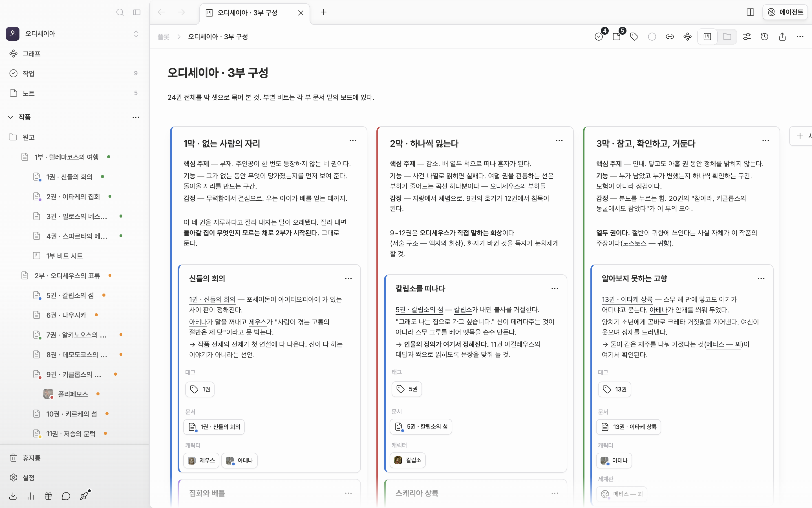Open statistics bar chart icon
The height and width of the screenshot is (508, 812).
tap(31, 496)
